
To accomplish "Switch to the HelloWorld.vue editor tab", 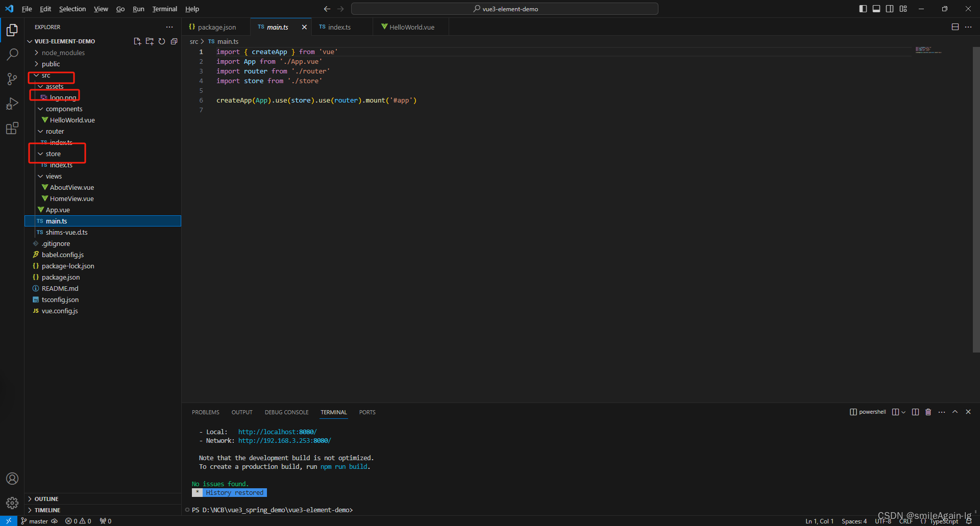I will click(411, 27).
